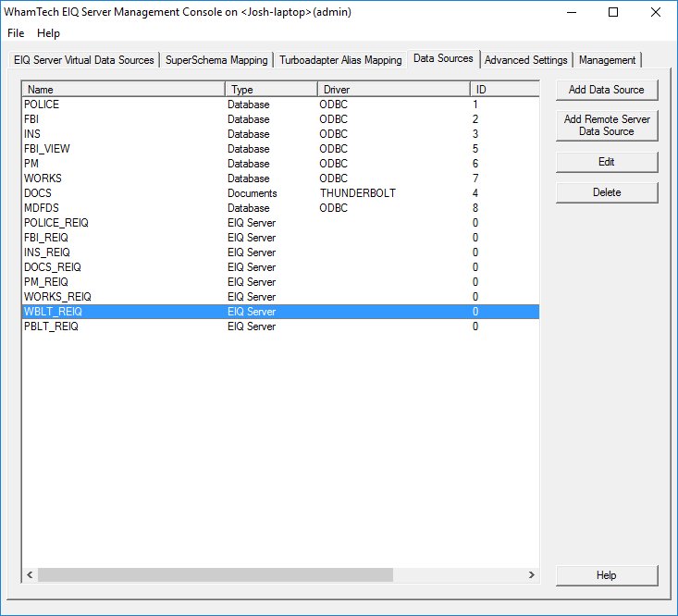Click the horizontal scrollbar thumb
The height and width of the screenshot is (616, 678).
pyautogui.click(x=216, y=575)
